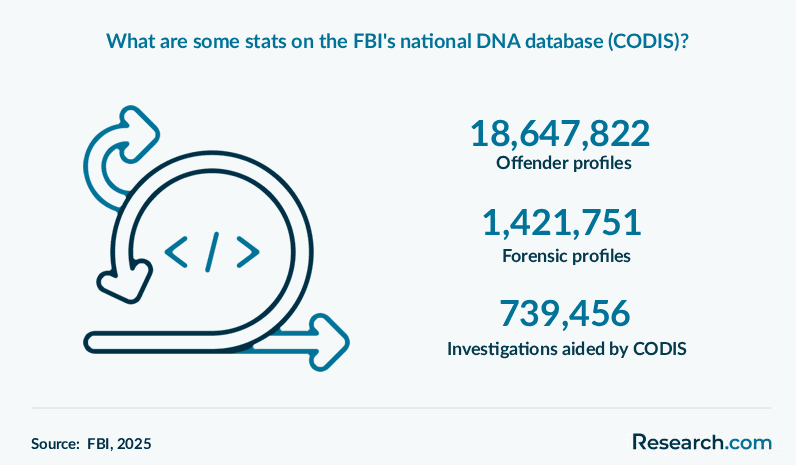796x465 pixels.
Task: Click the agile sprint loop code icon
Action: pos(216,238)
